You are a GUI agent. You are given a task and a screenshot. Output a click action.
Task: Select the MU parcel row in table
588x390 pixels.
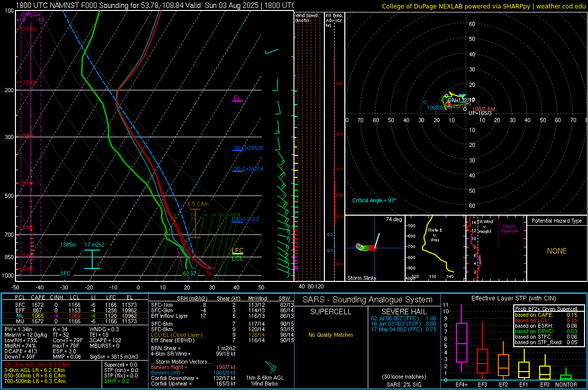tap(75, 321)
